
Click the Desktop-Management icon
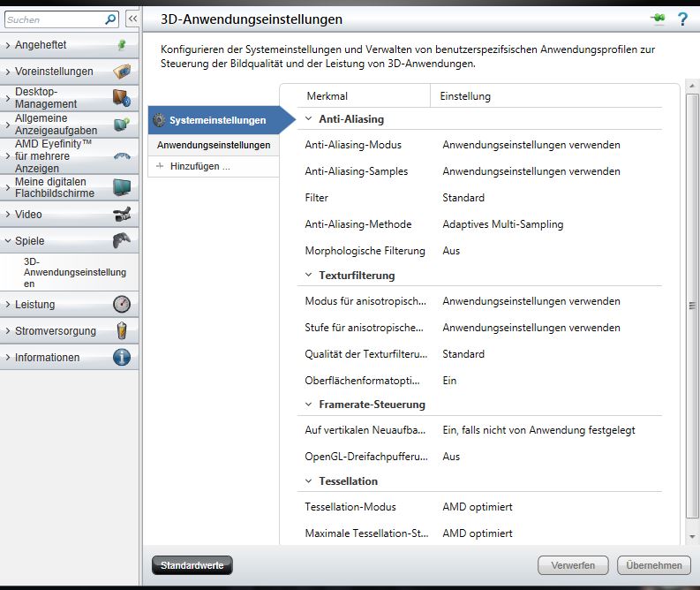point(122,97)
